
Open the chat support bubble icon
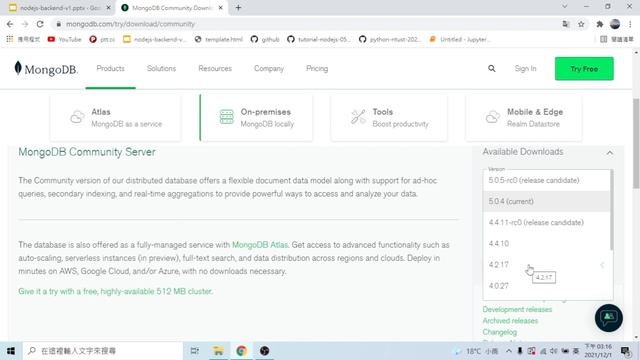point(609,318)
